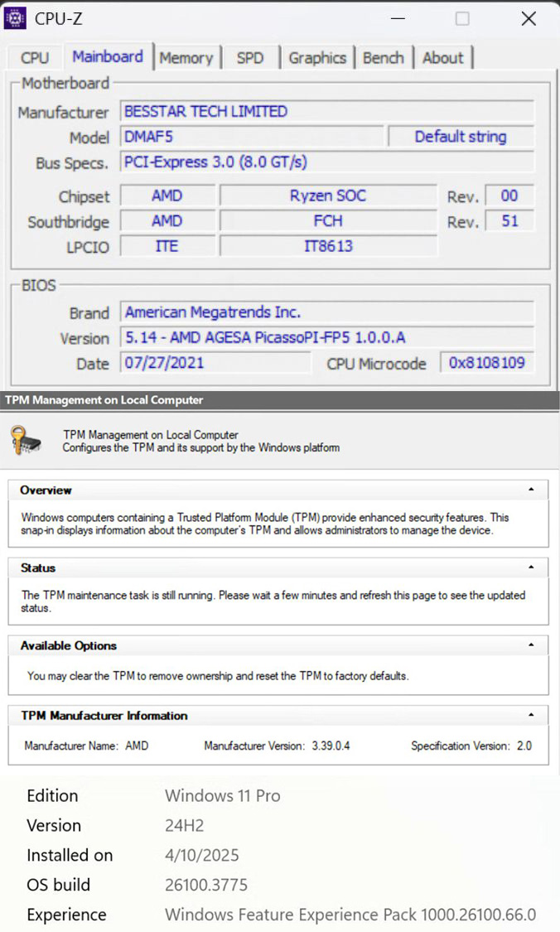Click the Status section header
The height and width of the screenshot is (932, 560).
pos(278,567)
